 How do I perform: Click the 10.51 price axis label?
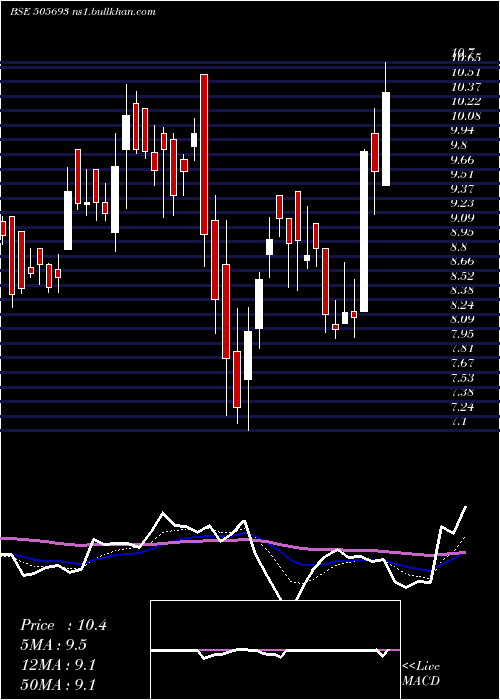(466, 72)
